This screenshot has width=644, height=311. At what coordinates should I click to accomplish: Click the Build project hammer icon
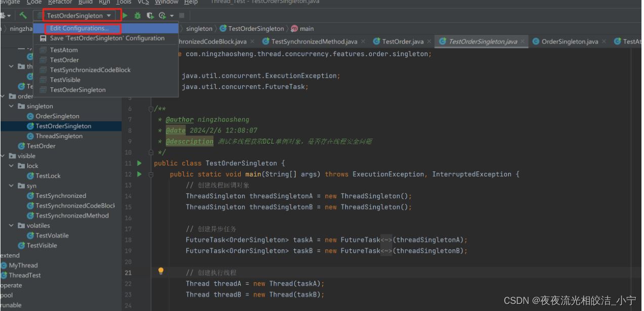click(23, 16)
